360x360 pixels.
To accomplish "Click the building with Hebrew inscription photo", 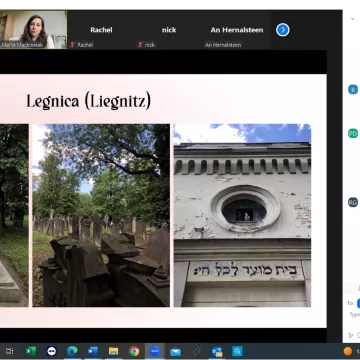I will (242, 215).
